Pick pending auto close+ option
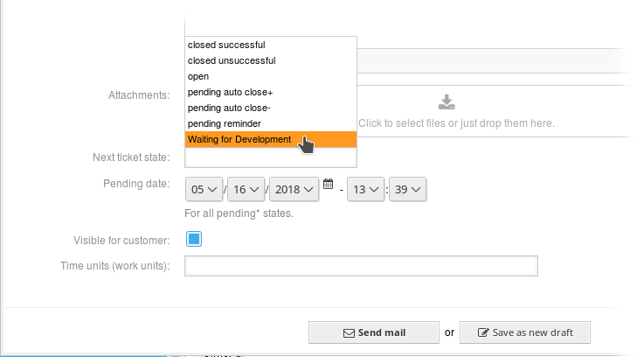This screenshot has height=357, width=644. point(271,92)
